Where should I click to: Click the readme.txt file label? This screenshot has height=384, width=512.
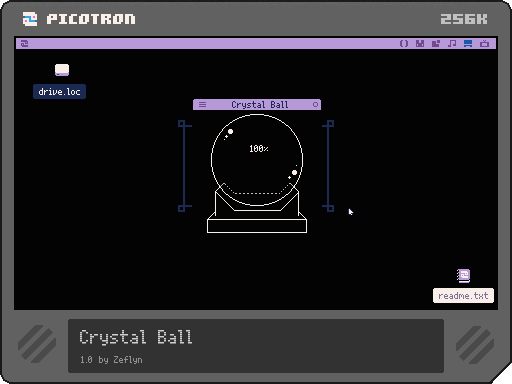463,296
